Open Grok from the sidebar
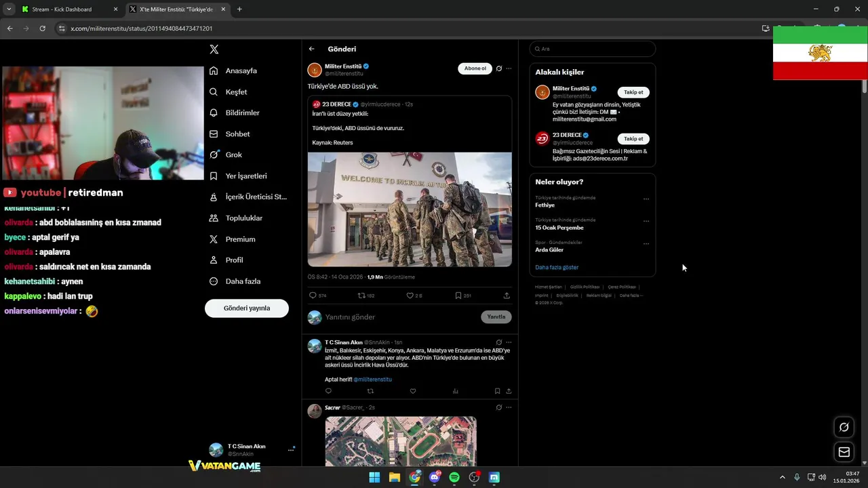Image resolution: width=868 pixels, height=488 pixels. (226, 155)
